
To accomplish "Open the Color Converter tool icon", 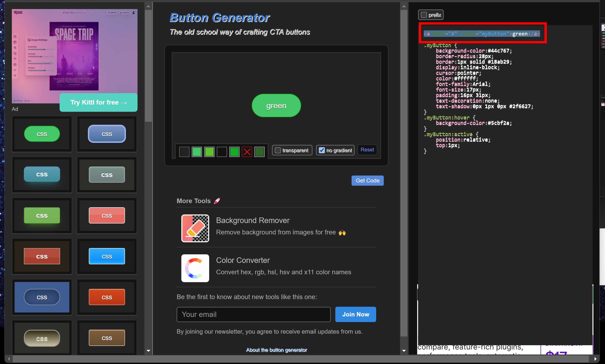I will click(195, 268).
